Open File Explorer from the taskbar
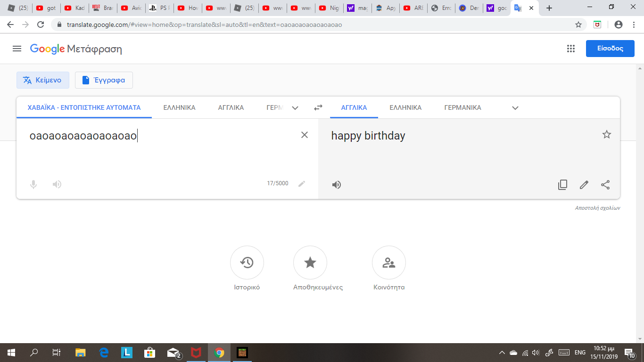Viewport: 644px width, 362px height. point(81,352)
